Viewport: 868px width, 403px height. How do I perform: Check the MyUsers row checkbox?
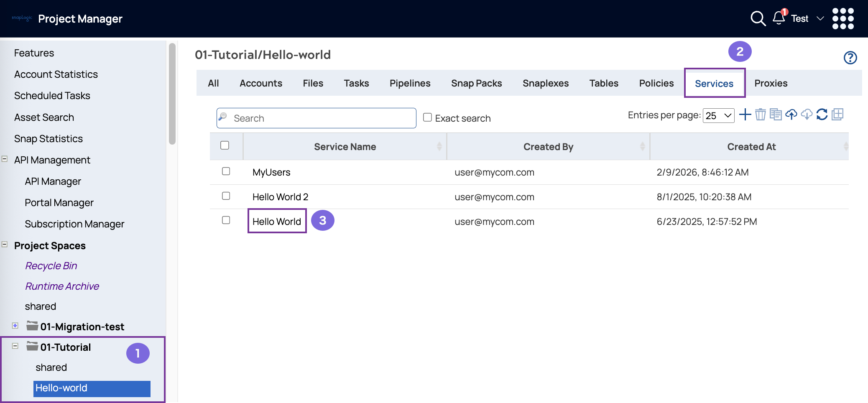pos(226,171)
